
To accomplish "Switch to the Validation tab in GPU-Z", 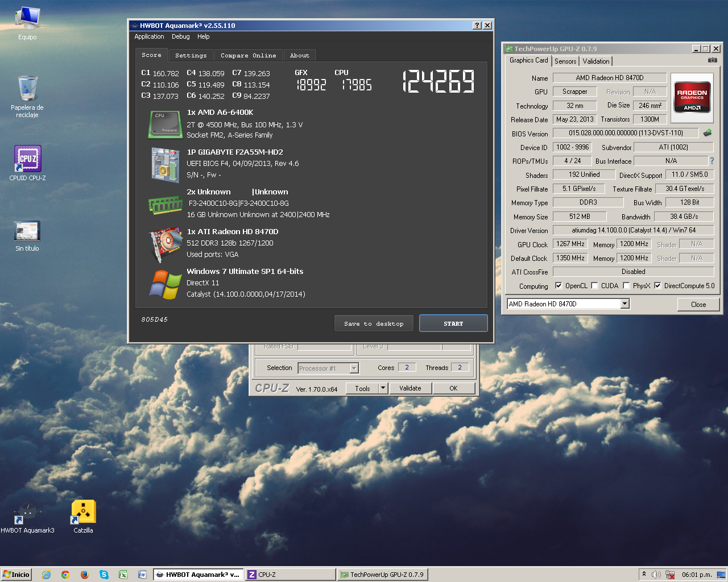I will (595, 61).
